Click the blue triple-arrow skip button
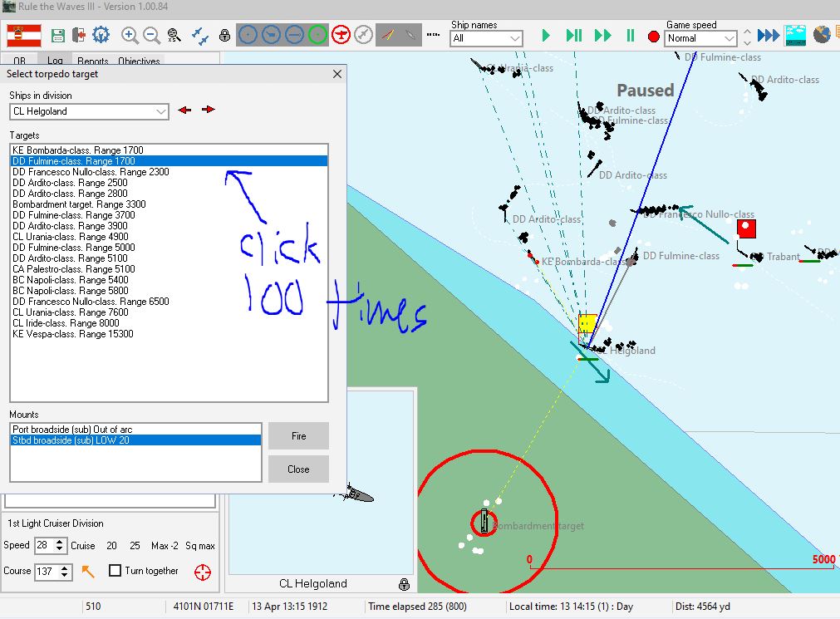The width and height of the screenshot is (840, 619). pos(769,36)
